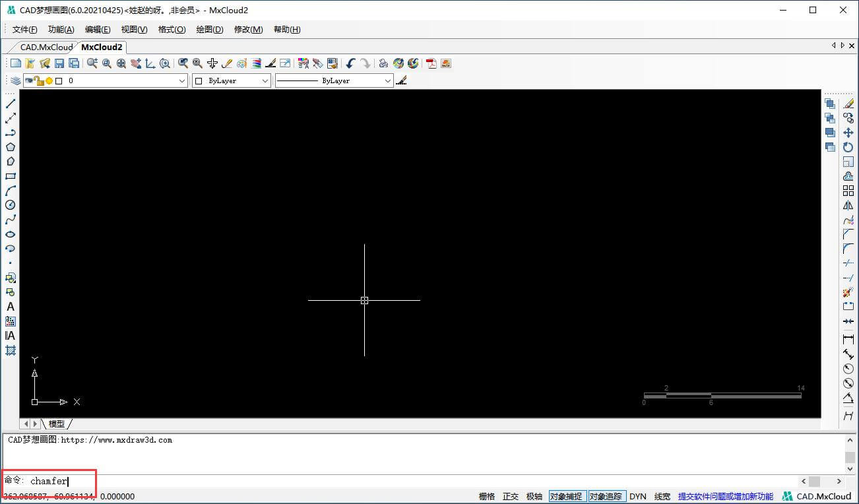Toggle layer visibility eye icon in layer box
Screen dimensions: 859x504
tap(29, 80)
